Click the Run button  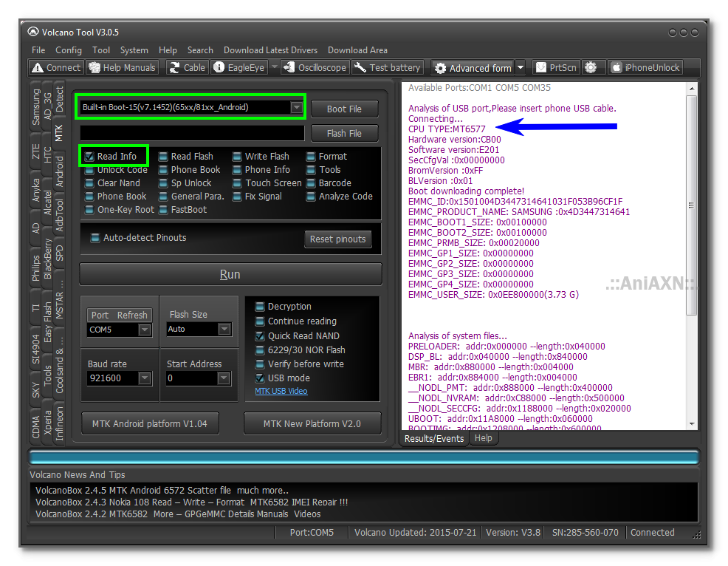tap(230, 275)
